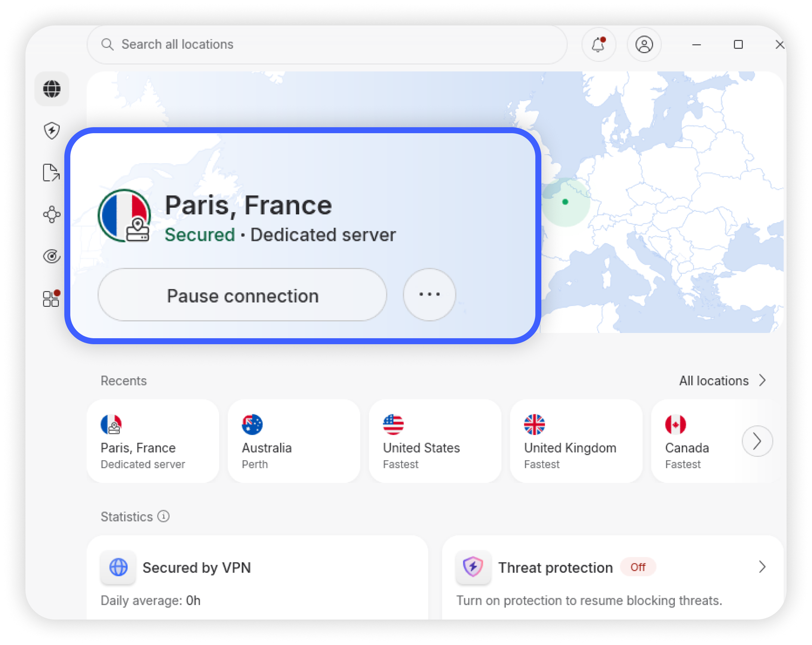Click into Search all locations field
Screen dimensions: 812x645
[x=327, y=45]
